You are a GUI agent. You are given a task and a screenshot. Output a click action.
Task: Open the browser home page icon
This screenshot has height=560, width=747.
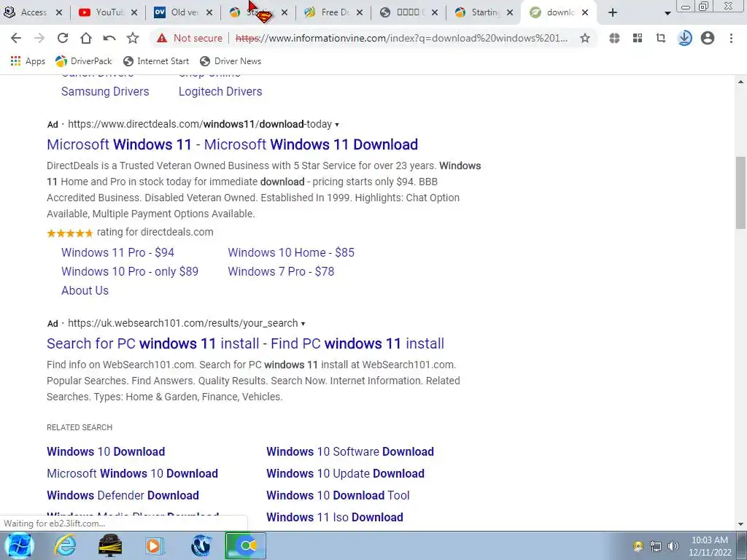pyautogui.click(x=86, y=38)
